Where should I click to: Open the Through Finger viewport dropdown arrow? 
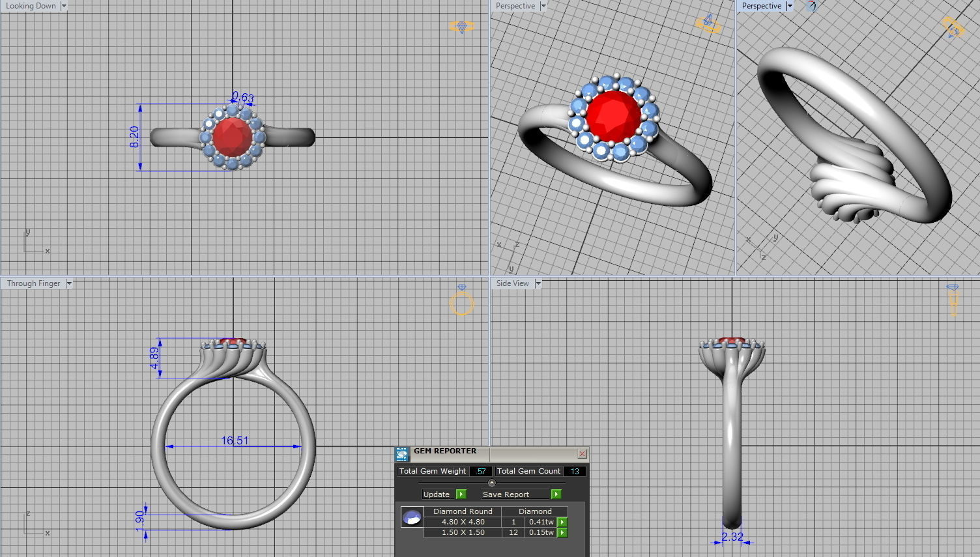(x=69, y=283)
